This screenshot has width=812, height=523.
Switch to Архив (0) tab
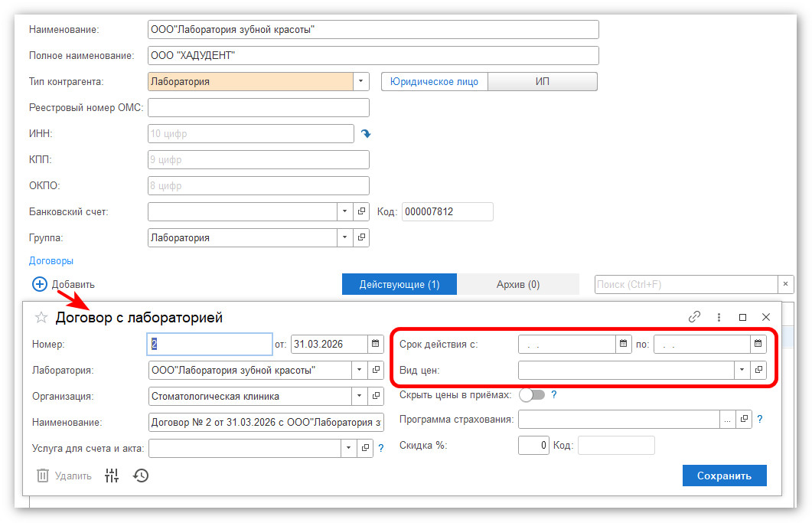[x=517, y=284]
